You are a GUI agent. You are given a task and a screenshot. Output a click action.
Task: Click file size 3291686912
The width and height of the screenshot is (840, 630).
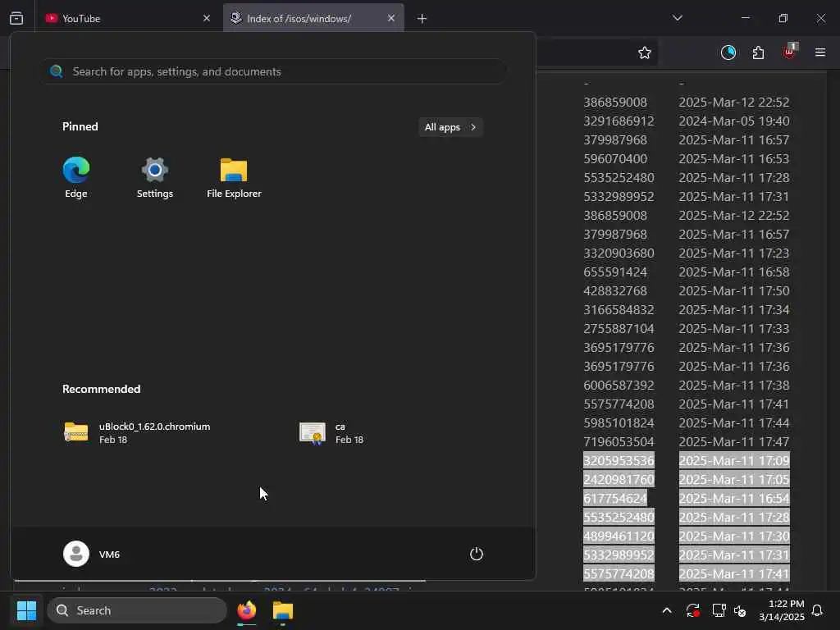click(619, 121)
